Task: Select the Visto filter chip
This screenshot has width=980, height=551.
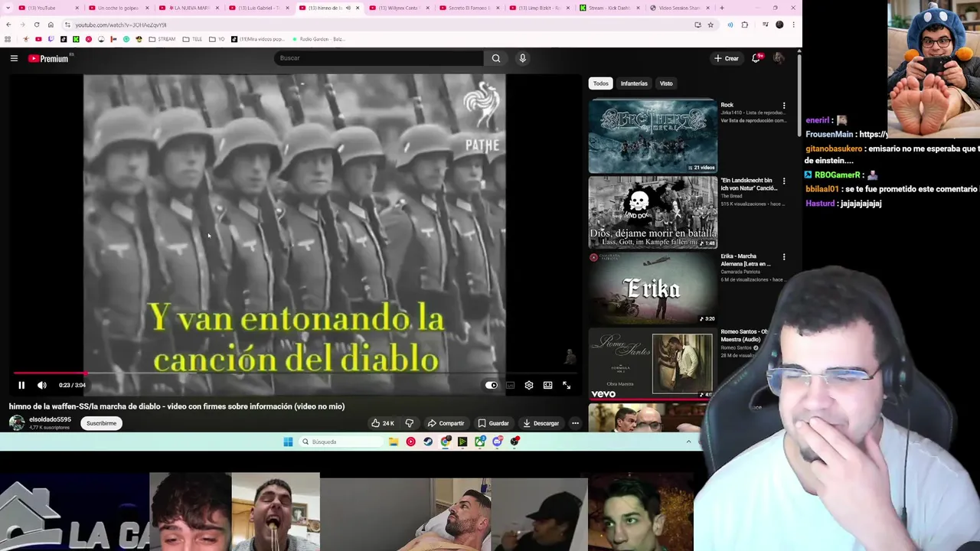Action: pos(666,83)
